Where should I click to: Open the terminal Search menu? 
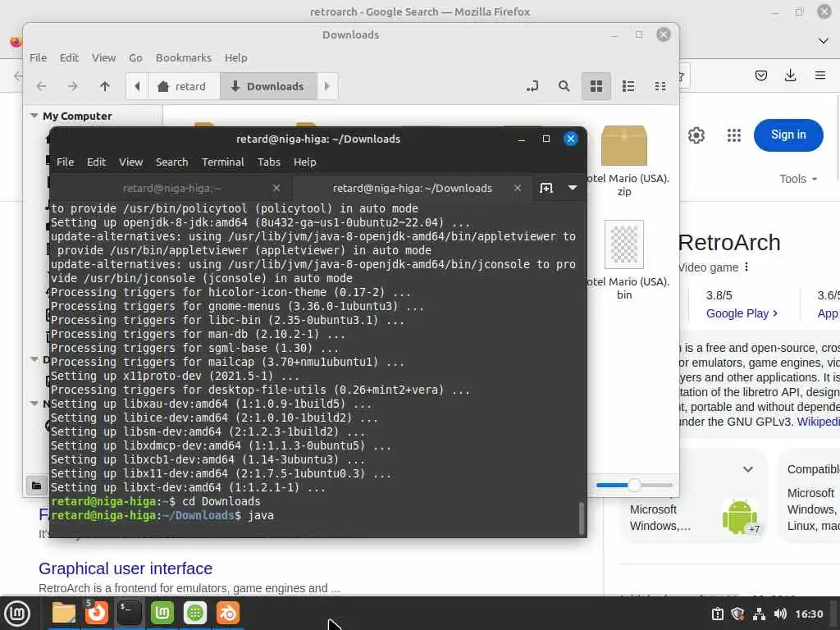pyautogui.click(x=172, y=162)
